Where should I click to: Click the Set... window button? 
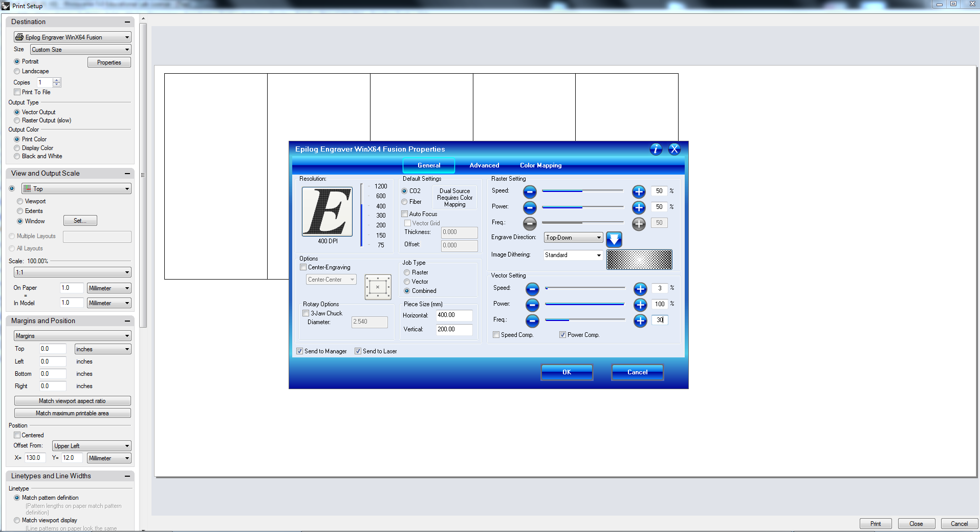[80, 221]
